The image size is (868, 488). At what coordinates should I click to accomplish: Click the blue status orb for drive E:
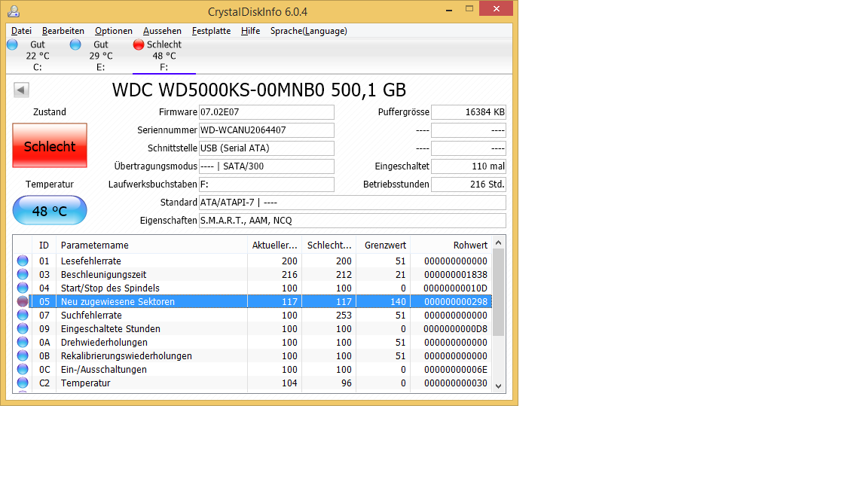pyautogui.click(x=75, y=45)
